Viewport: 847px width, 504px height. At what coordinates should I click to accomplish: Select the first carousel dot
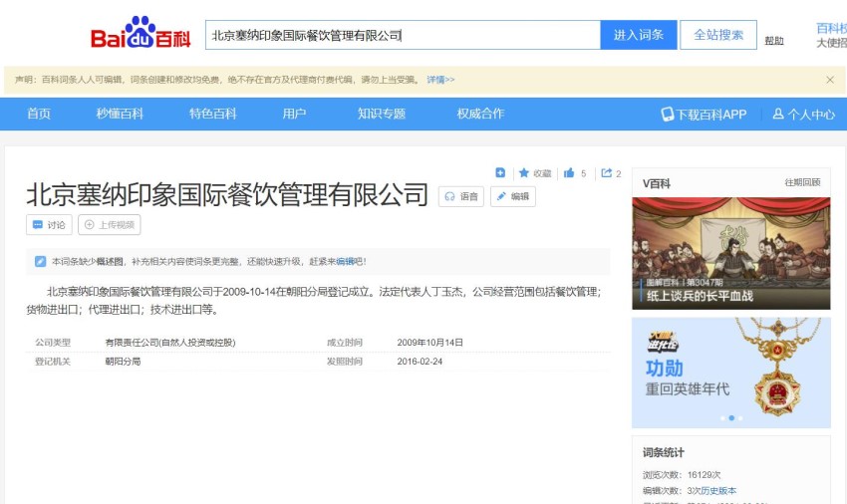point(722,418)
